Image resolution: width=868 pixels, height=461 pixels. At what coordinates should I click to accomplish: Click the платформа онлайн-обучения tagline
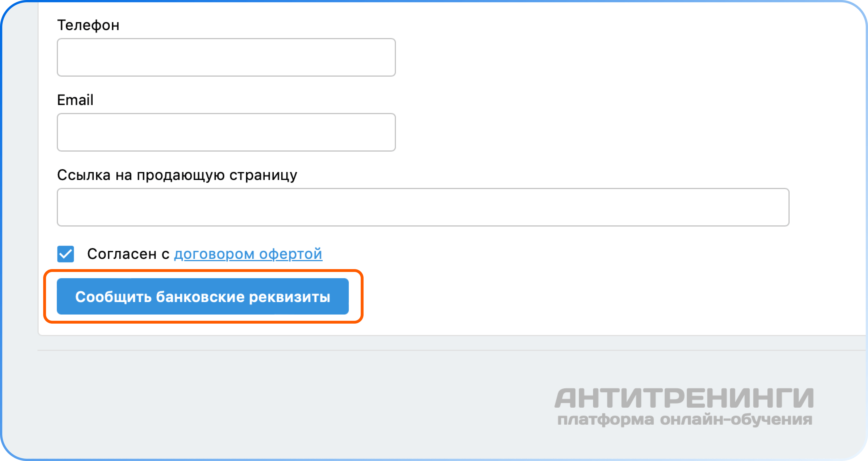click(x=685, y=420)
